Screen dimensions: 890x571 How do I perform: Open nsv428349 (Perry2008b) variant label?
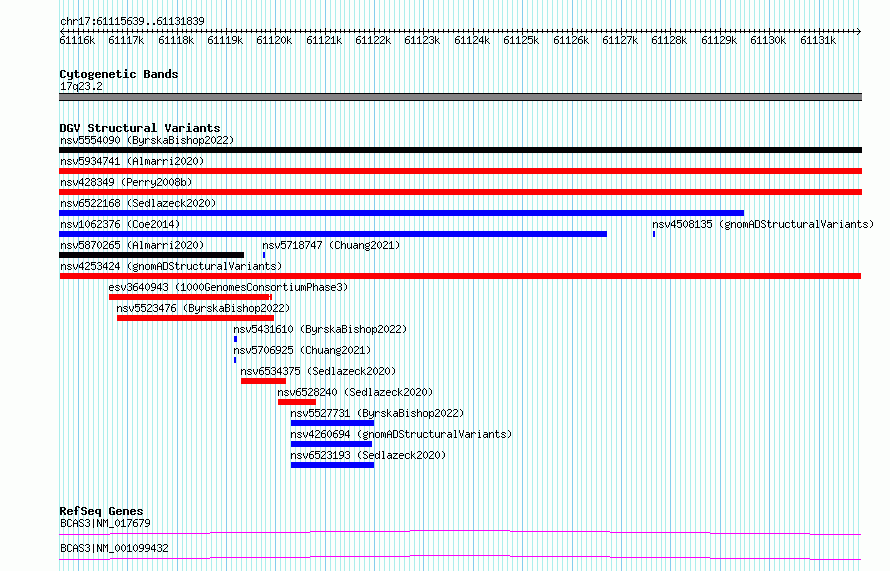pos(126,182)
